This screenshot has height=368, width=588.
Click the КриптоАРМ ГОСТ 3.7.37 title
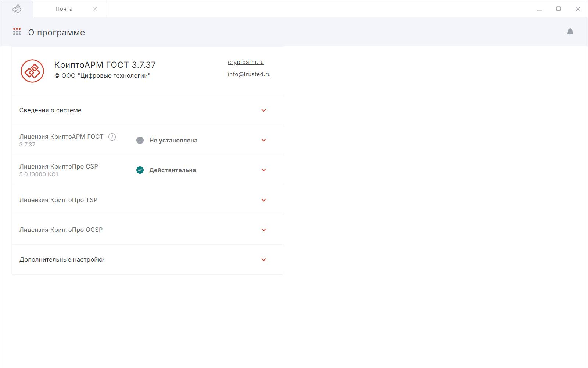pyautogui.click(x=105, y=65)
